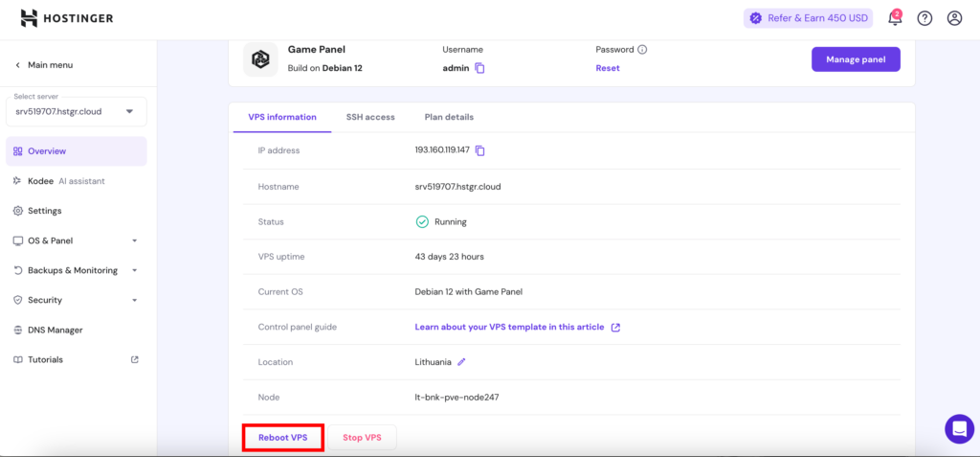Expand the Backups & Monitoring chevron

(134, 270)
